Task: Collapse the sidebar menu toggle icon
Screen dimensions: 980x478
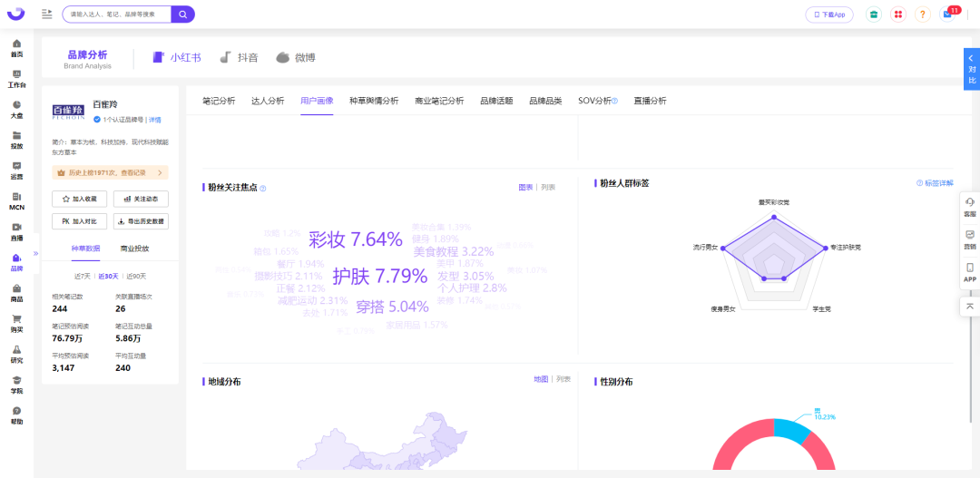Action: click(47, 14)
